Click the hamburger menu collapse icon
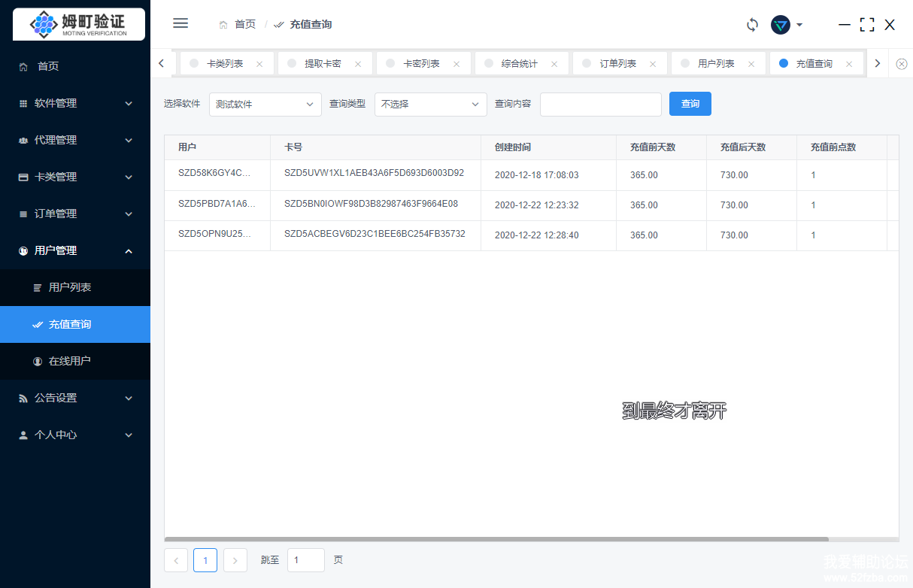 tap(180, 23)
